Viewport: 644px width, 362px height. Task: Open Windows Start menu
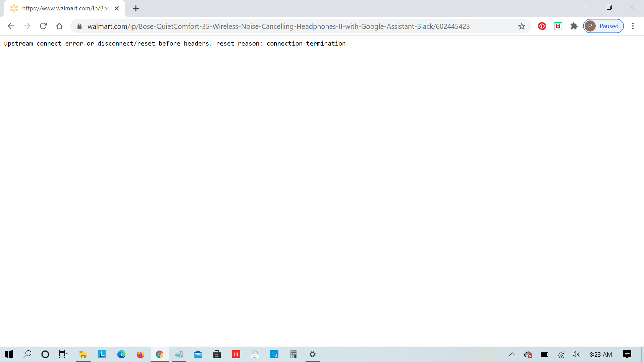[x=9, y=354]
